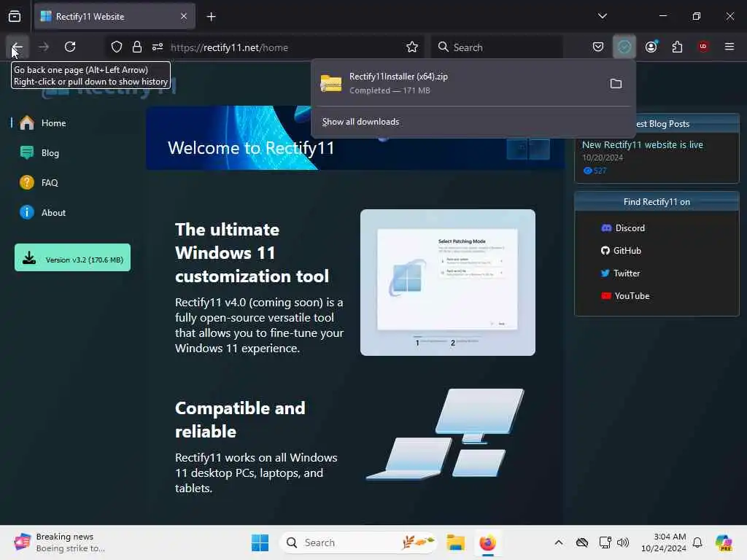The image size is (747, 560).
Task: Click the taskbar Search box
Action: (358, 542)
